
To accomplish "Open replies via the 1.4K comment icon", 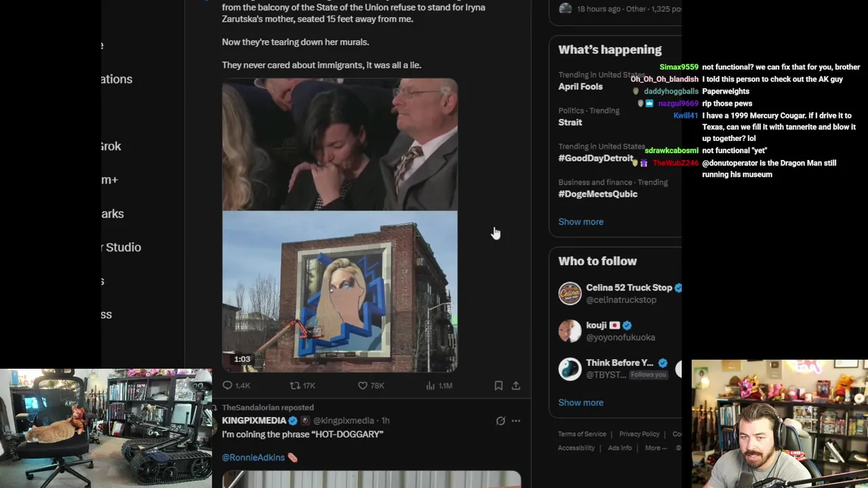I will click(228, 386).
